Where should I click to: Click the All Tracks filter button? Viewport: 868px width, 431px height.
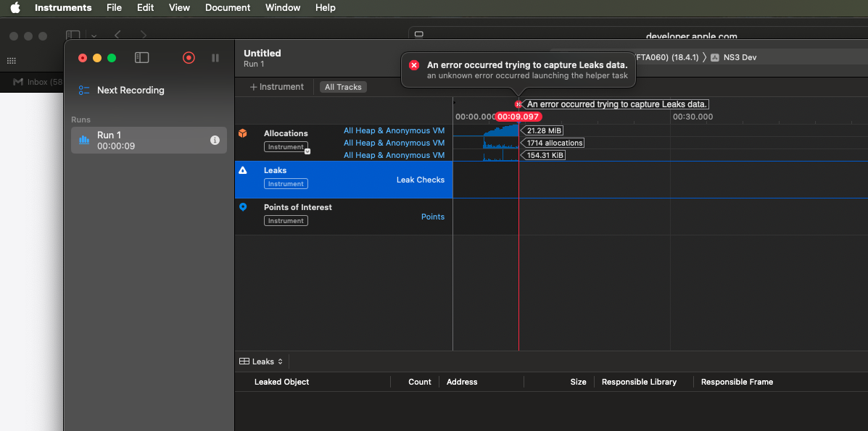pyautogui.click(x=343, y=87)
